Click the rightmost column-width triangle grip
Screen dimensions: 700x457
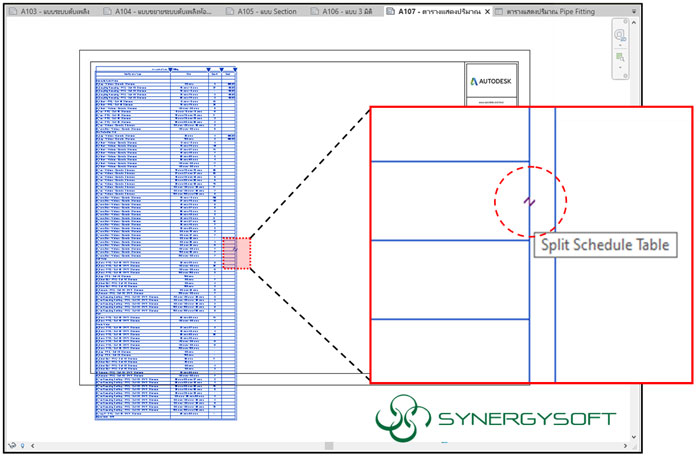[x=233, y=68]
